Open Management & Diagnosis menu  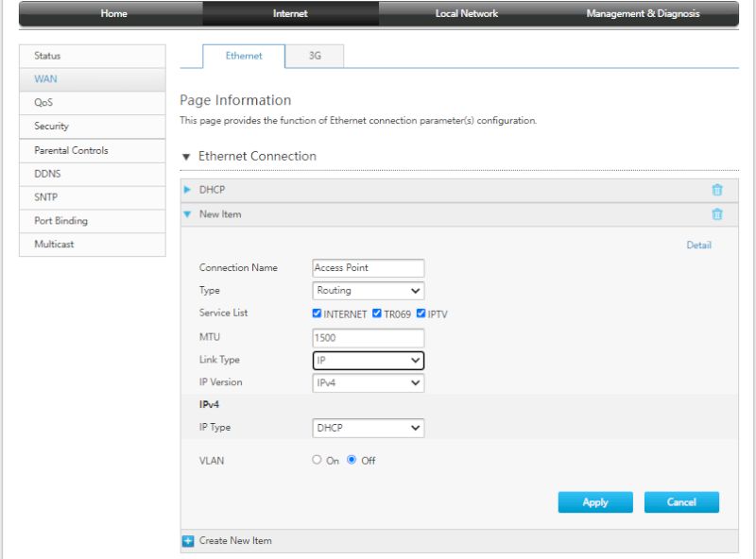pos(643,13)
